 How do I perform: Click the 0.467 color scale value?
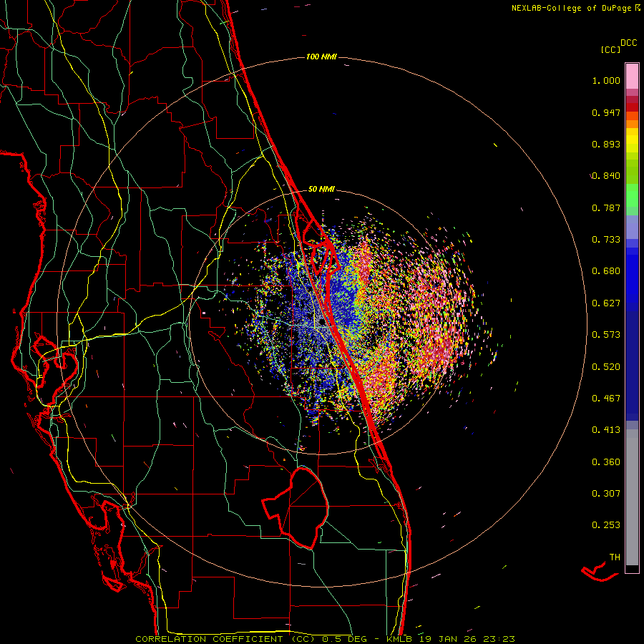tap(606, 399)
